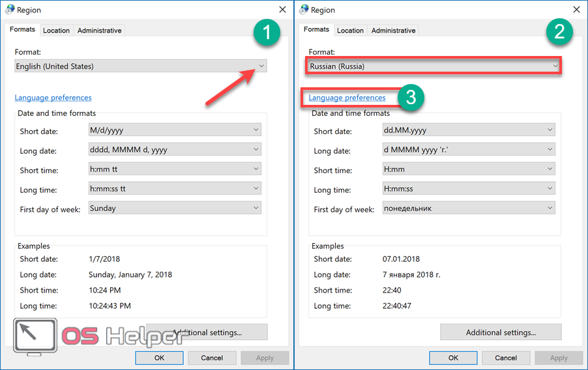Click example short time '22:40'
This screenshot has width=588, height=370.
tap(392, 290)
